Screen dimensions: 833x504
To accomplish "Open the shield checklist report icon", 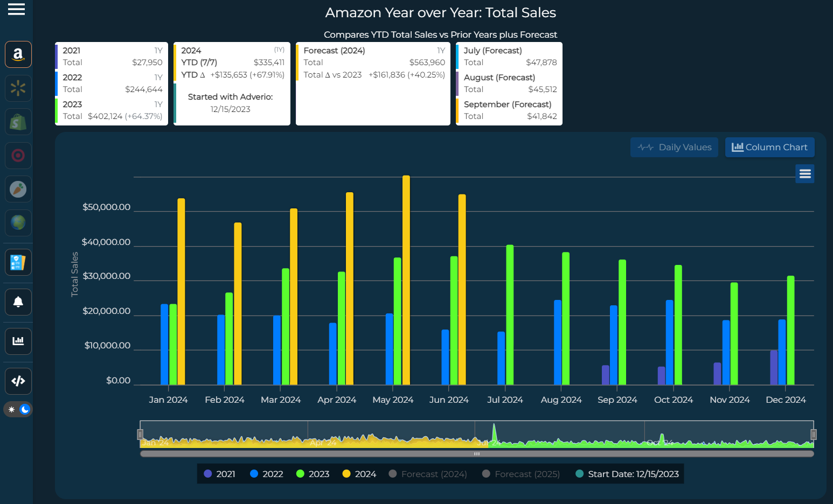I will (18, 262).
